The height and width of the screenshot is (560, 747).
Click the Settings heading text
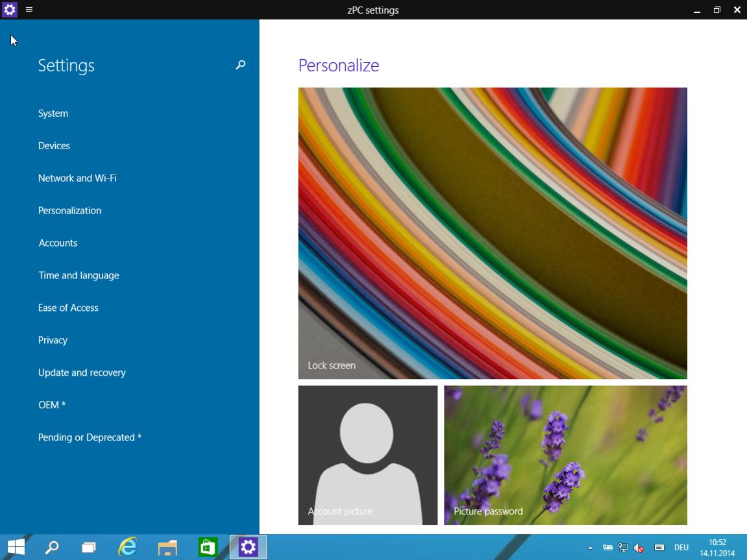(x=66, y=66)
